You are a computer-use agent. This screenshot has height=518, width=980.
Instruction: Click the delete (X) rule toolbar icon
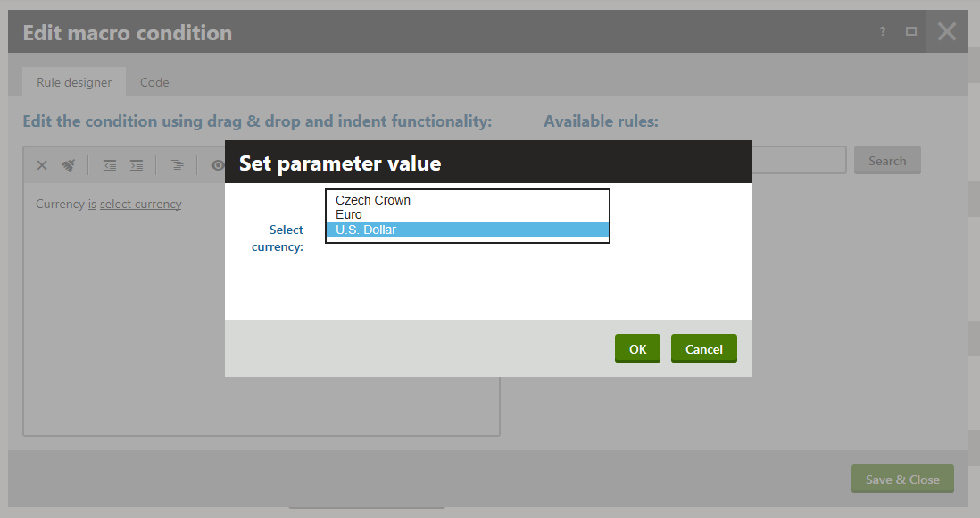coord(42,165)
